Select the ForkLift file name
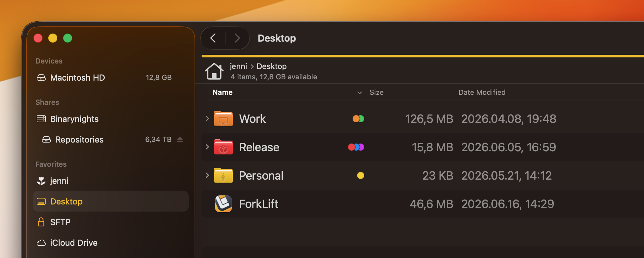This screenshot has height=258, width=644. tap(259, 204)
